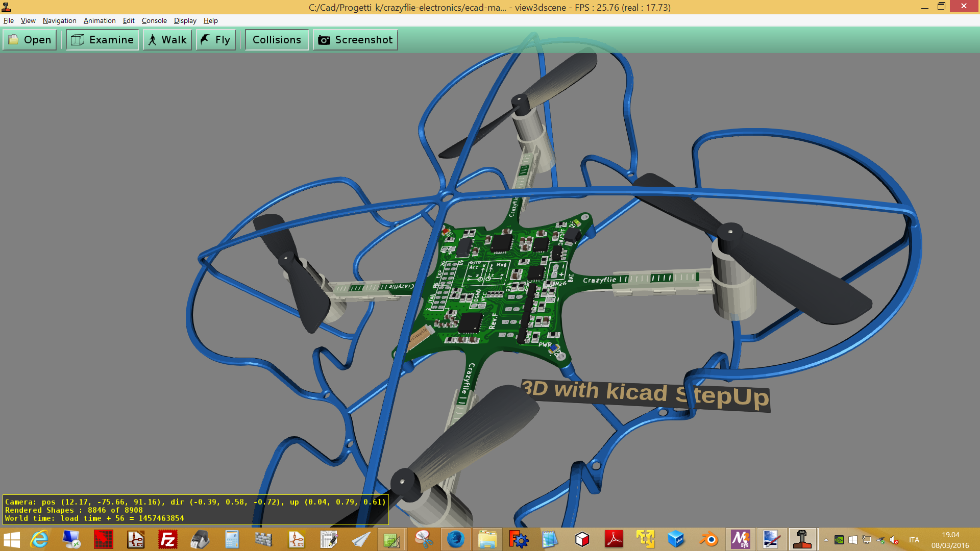
Task: Click the camera status info overlay
Action: (195, 510)
